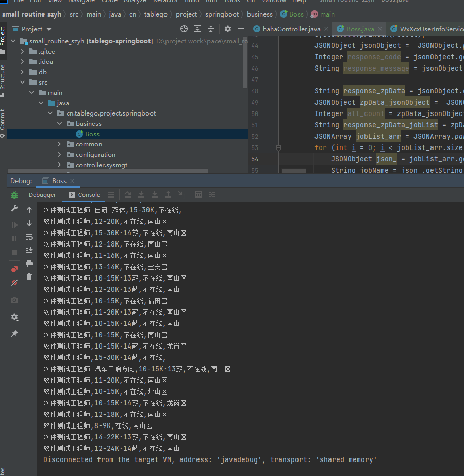Screen dimensions: 464x476
Task: Click the show execution point lines icon
Action: (111, 194)
